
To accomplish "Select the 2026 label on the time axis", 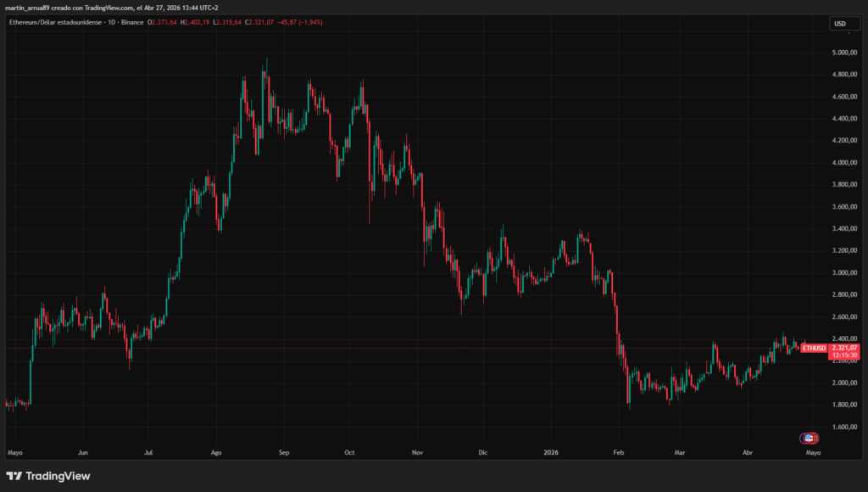I will [553, 452].
